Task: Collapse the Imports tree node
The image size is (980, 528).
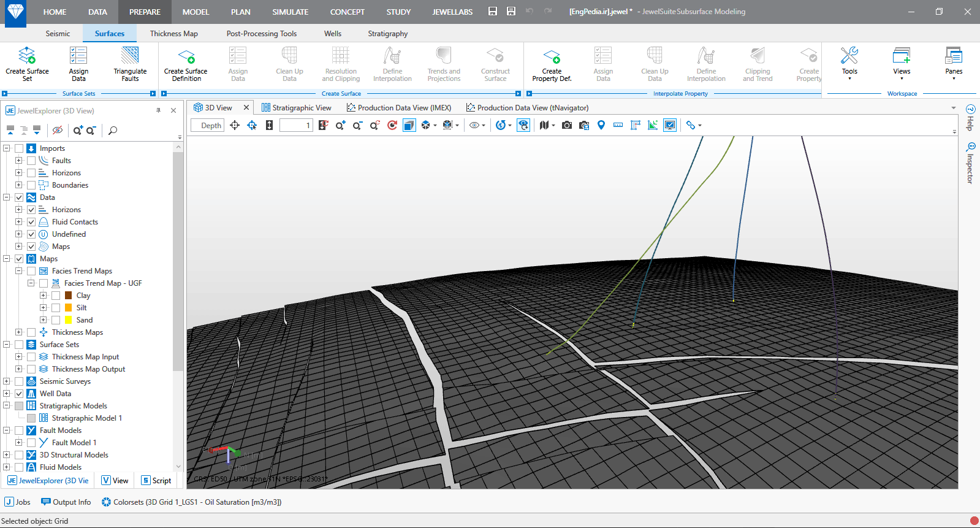Action: [7, 148]
